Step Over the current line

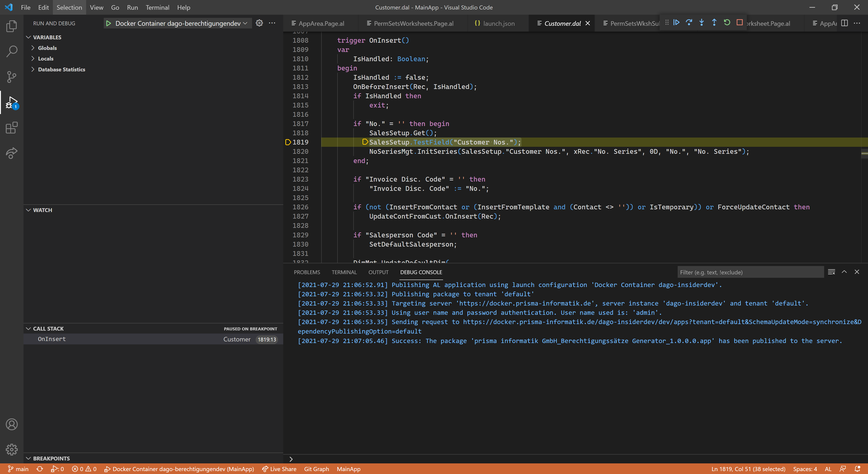(x=689, y=22)
